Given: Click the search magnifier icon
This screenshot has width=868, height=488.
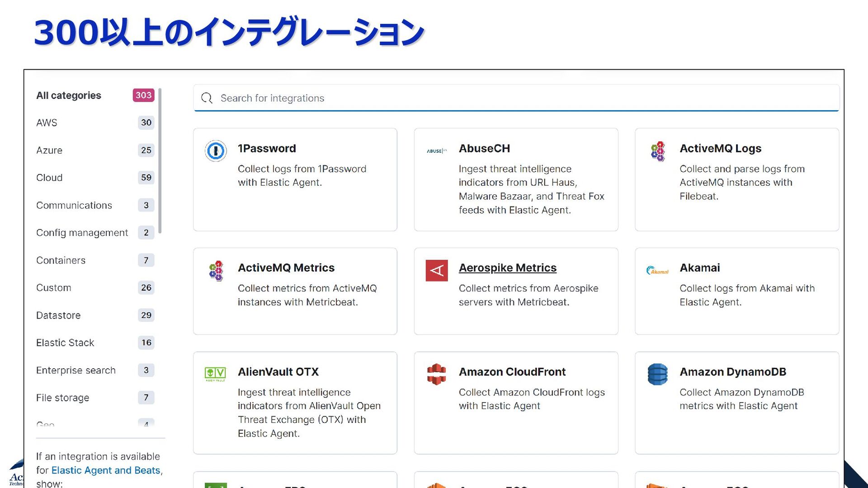Looking at the screenshot, I should [207, 98].
